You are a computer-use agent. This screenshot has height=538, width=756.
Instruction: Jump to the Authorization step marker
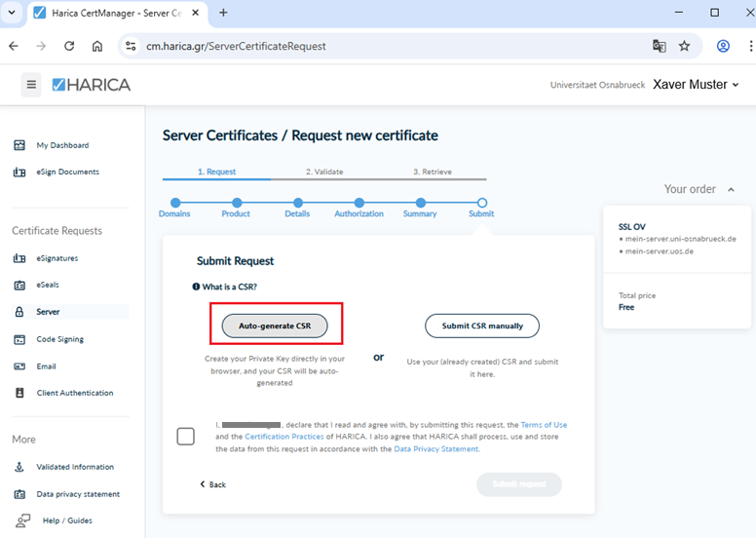(x=359, y=203)
